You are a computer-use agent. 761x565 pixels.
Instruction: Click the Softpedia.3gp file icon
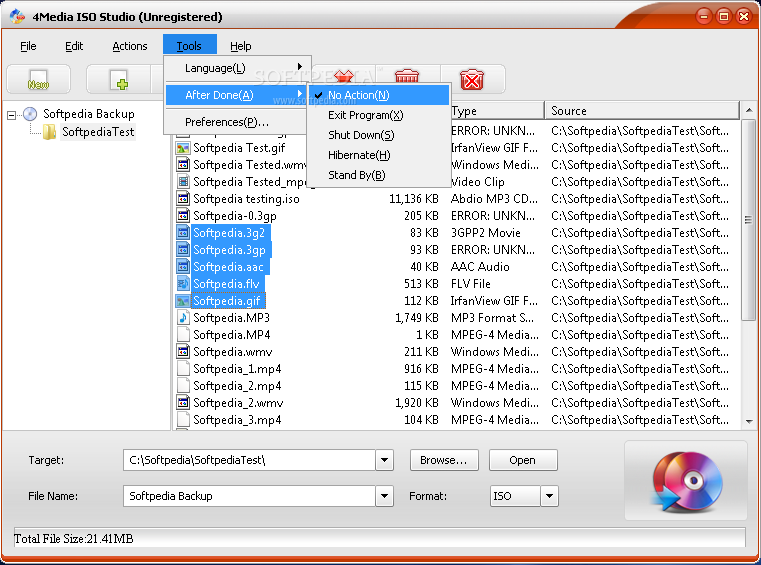point(183,250)
